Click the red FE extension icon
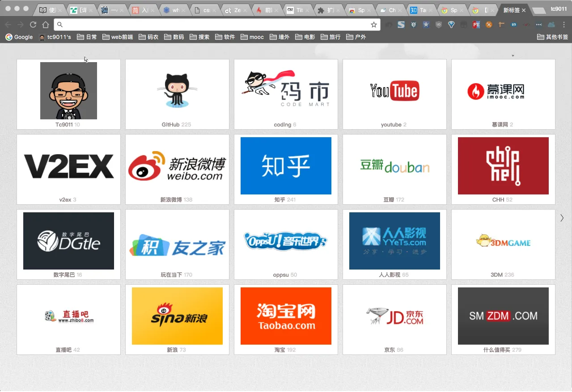Viewport: 572px width, 392px height. tap(476, 25)
